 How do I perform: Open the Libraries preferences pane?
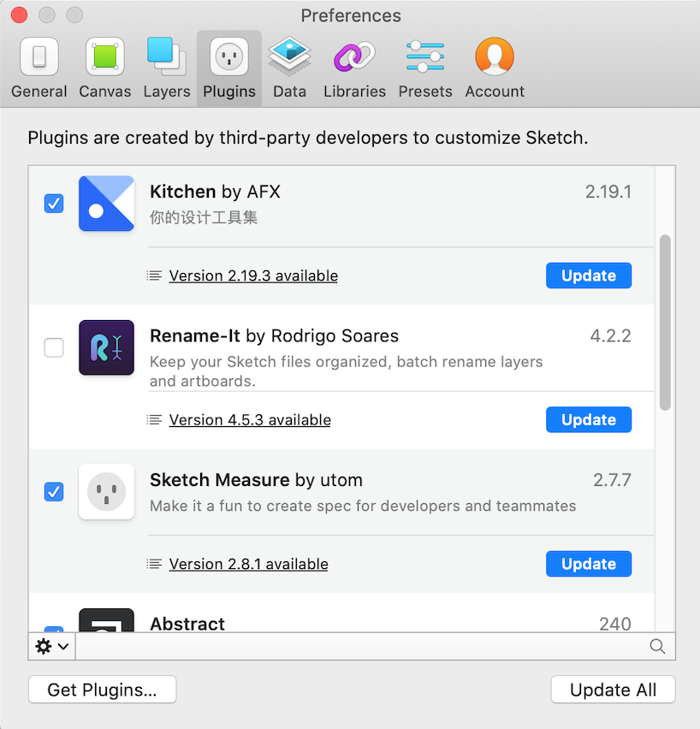354,68
